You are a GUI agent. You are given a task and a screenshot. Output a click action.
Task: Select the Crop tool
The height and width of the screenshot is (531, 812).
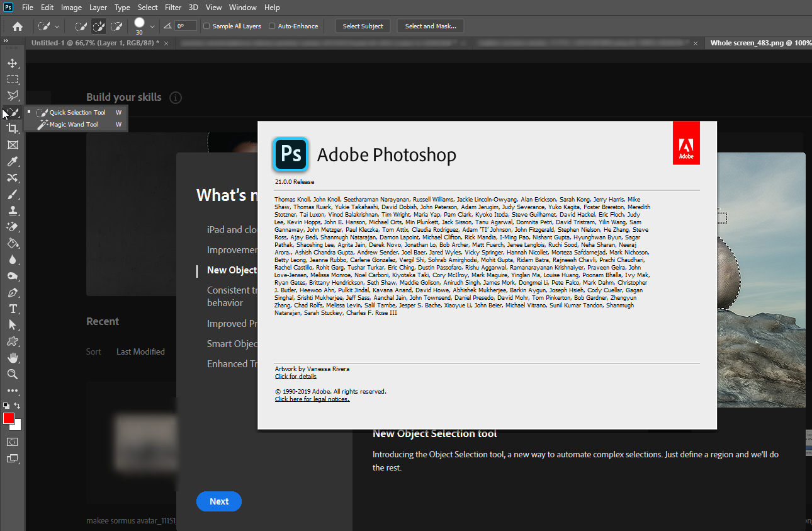[x=12, y=128]
